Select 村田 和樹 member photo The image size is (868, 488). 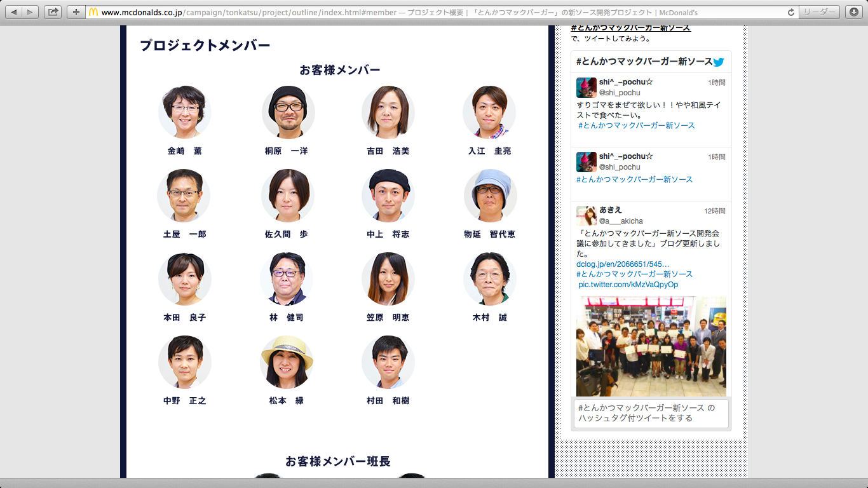(388, 362)
